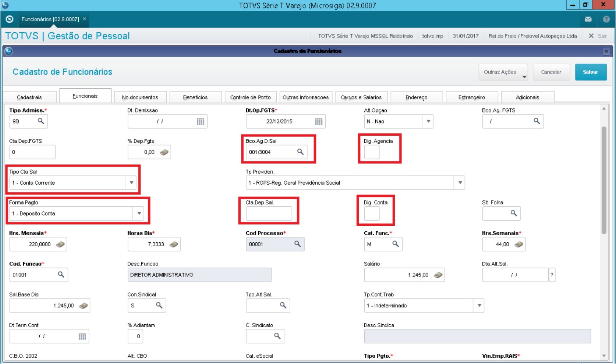Open calculator icon for Hrs. Mensais
Screen dimensions: 616x364
[x=60, y=244]
